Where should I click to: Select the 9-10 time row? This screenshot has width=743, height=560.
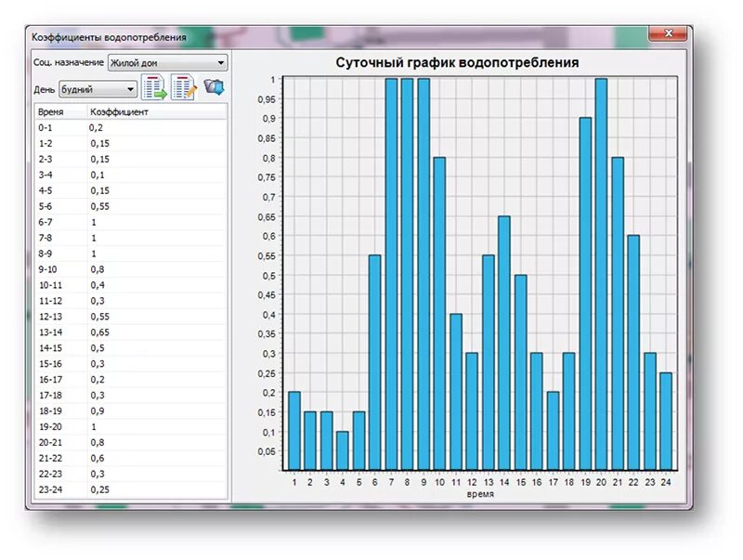pyautogui.click(x=131, y=269)
